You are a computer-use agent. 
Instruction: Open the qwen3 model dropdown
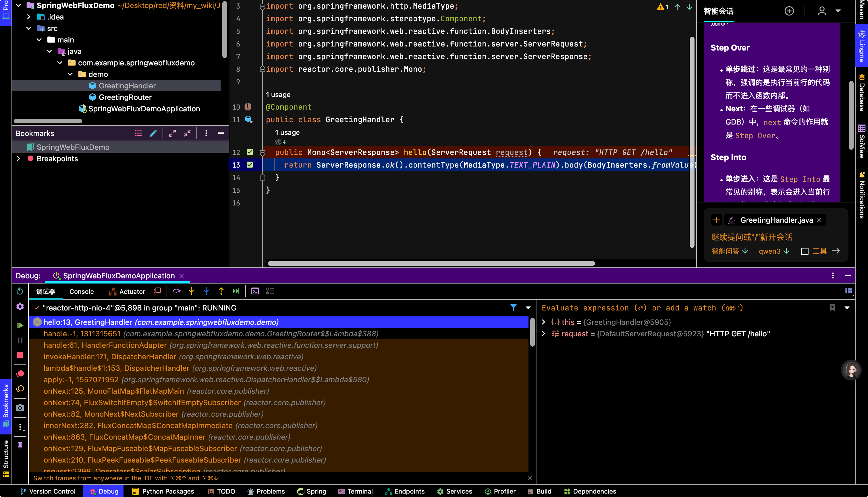point(774,251)
